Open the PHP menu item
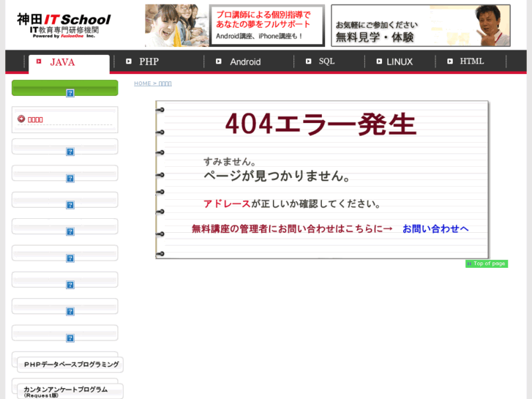 tap(149, 61)
